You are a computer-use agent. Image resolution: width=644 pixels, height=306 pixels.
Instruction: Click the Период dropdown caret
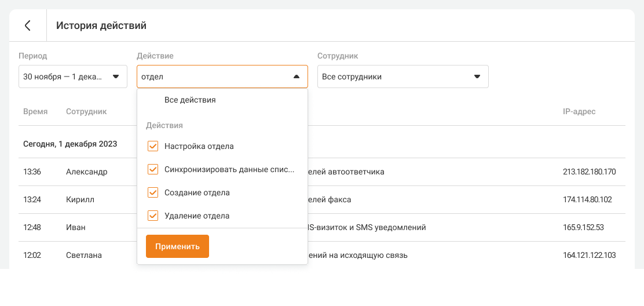pos(116,76)
